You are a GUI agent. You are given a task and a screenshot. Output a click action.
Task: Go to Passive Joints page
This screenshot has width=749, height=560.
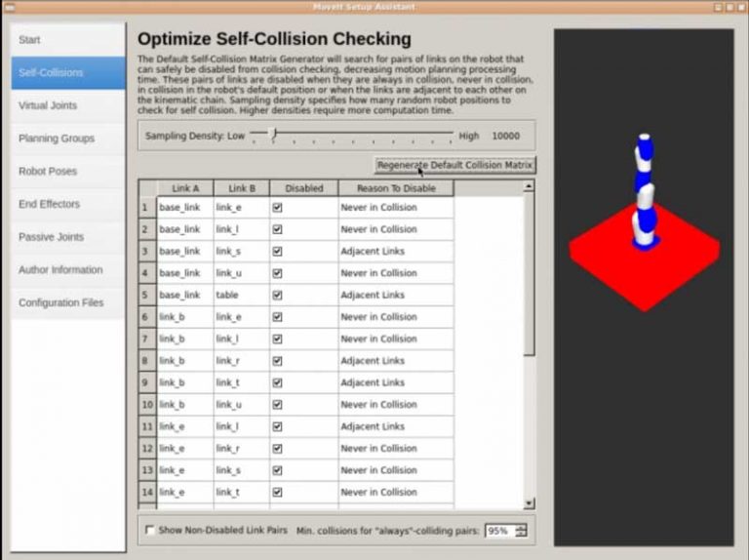click(x=68, y=237)
